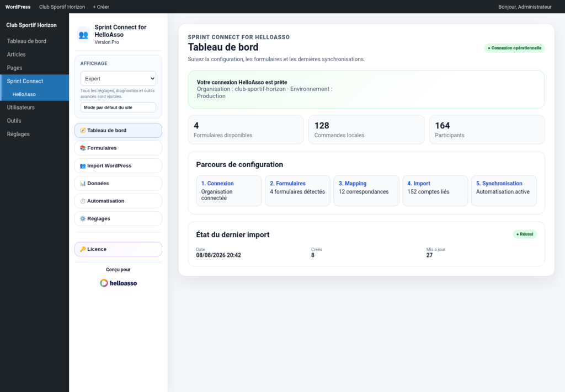This screenshot has width=565, height=392.
Task: Select Tableau de bord in plugin navigation
Action: (118, 130)
